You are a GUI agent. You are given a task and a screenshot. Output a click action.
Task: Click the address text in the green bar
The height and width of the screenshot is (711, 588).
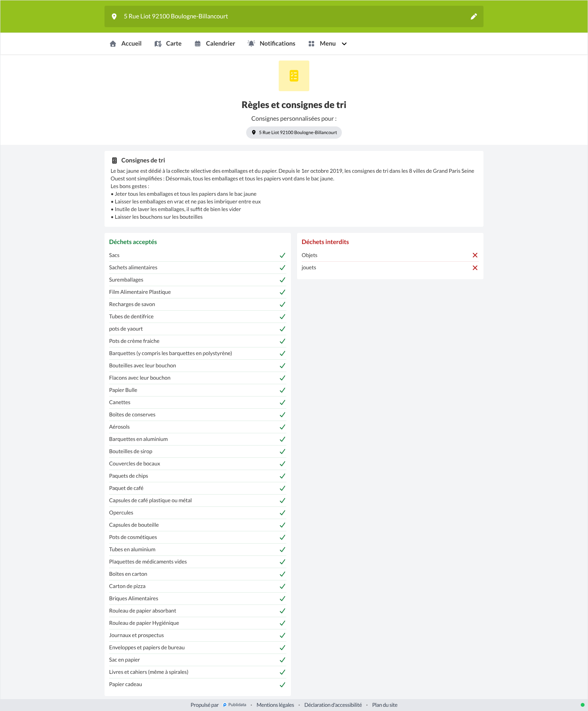pos(176,16)
